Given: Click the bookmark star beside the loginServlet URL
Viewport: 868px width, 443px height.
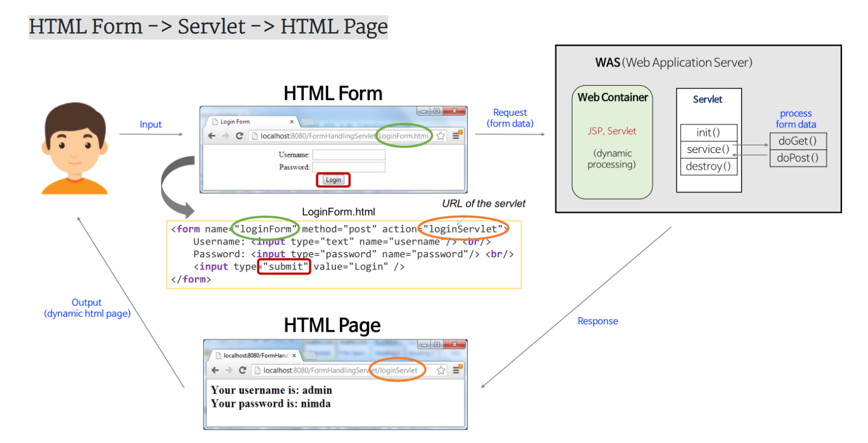Looking at the screenshot, I should (440, 370).
